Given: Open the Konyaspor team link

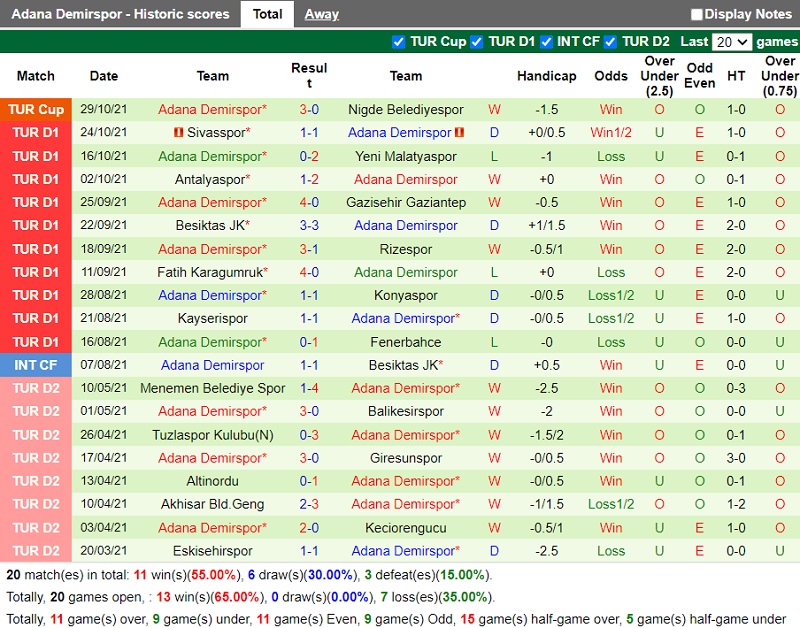Looking at the screenshot, I should (x=405, y=296).
